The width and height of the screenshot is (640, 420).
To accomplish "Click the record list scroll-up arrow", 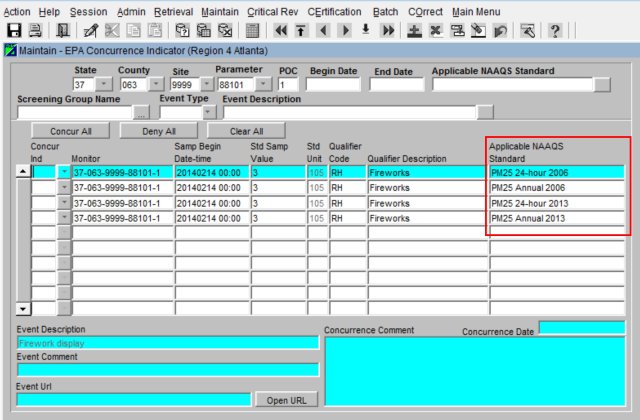I will pos(23,171).
